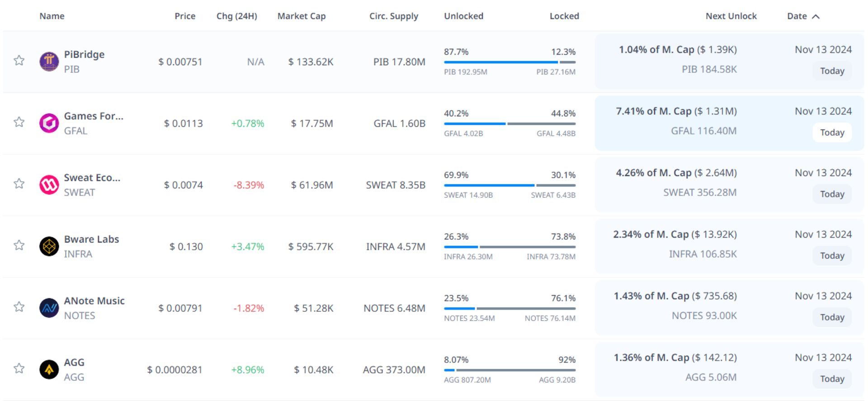Click the Sweat Economy pink logo icon
This screenshot has height=401, width=868.
(x=49, y=185)
